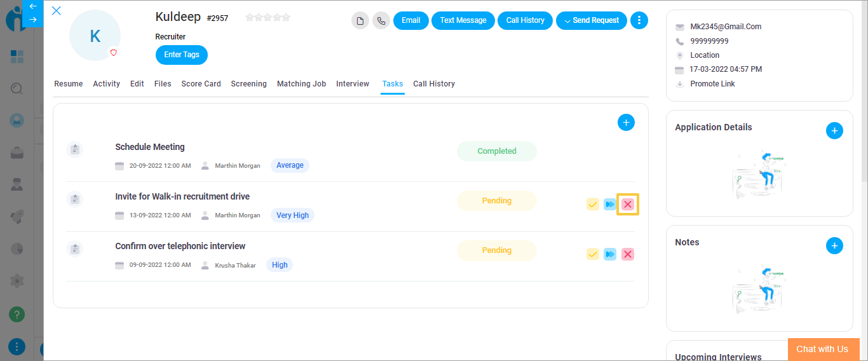The width and height of the screenshot is (868, 361).
Task: Rate Kuldeep with the first star
Action: click(250, 18)
